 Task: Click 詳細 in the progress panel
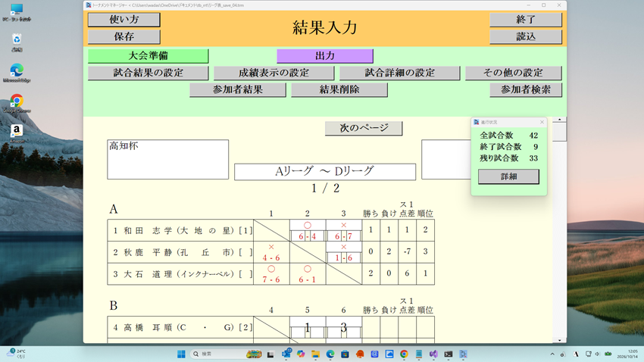pos(508,176)
